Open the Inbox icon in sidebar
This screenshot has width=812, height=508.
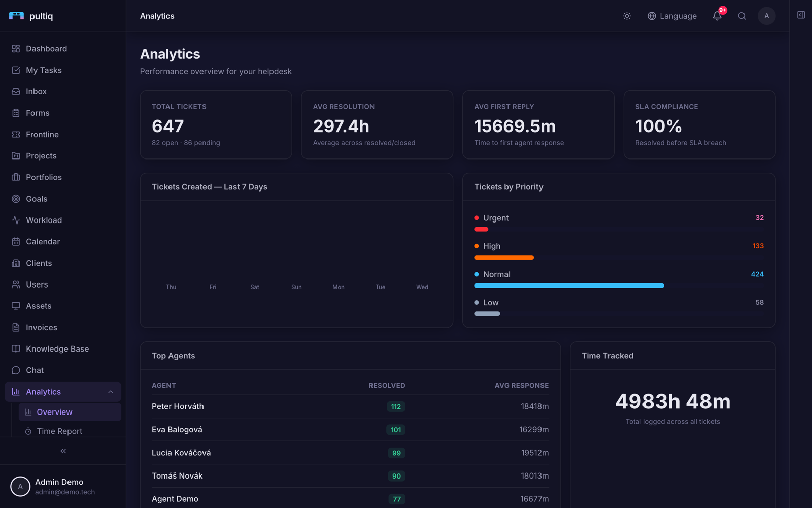coord(16,91)
